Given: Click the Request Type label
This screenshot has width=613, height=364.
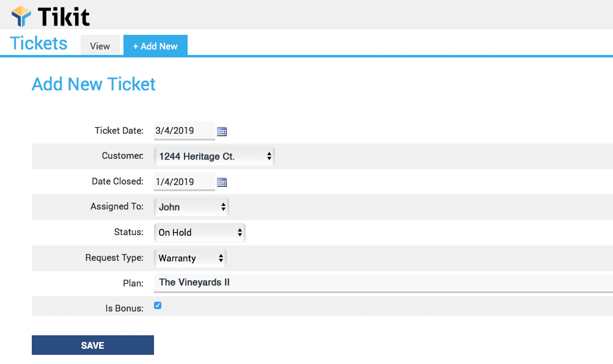Looking at the screenshot, I should click(x=114, y=258).
